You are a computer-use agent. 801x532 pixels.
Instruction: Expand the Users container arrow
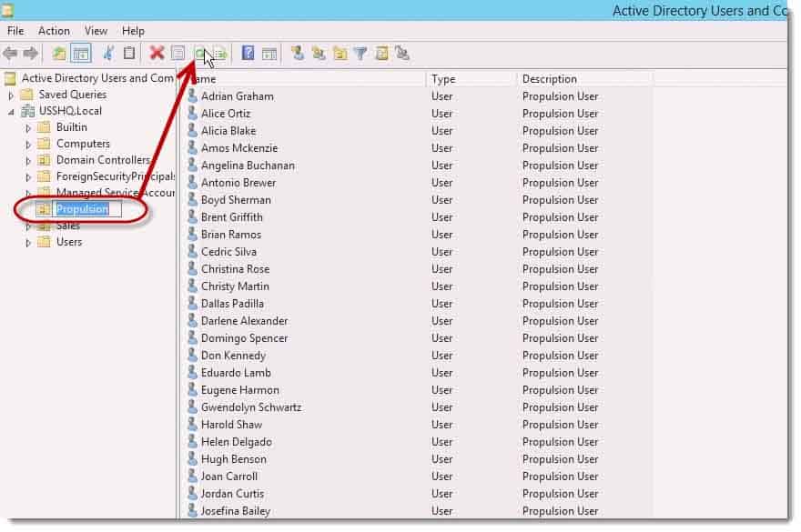click(x=28, y=243)
